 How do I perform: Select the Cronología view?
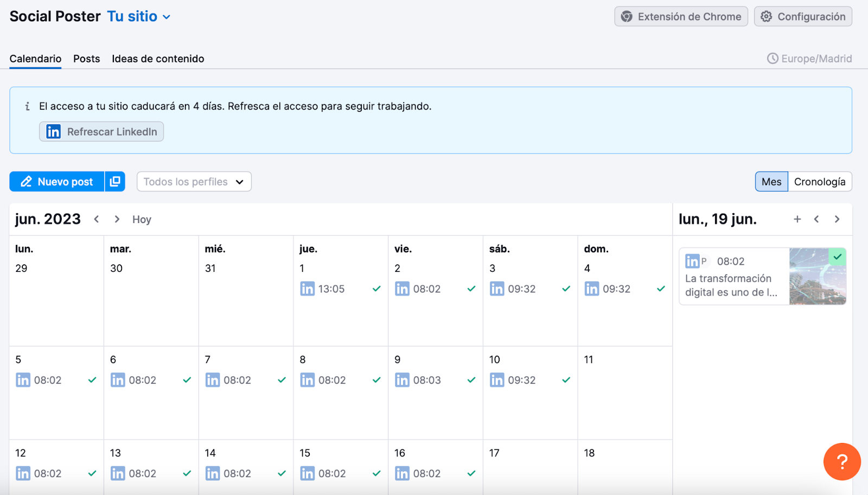(820, 181)
